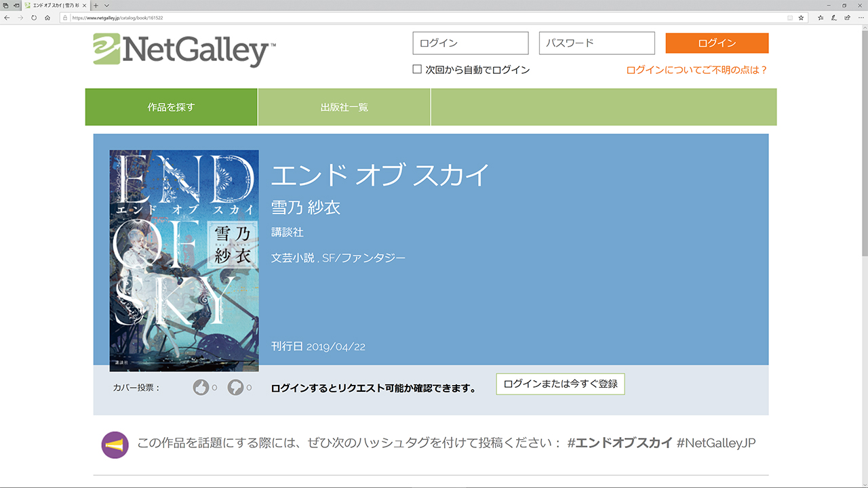Image resolution: width=868 pixels, height=488 pixels.
Task: Click the End of Sky book cover image
Action: 184,260
